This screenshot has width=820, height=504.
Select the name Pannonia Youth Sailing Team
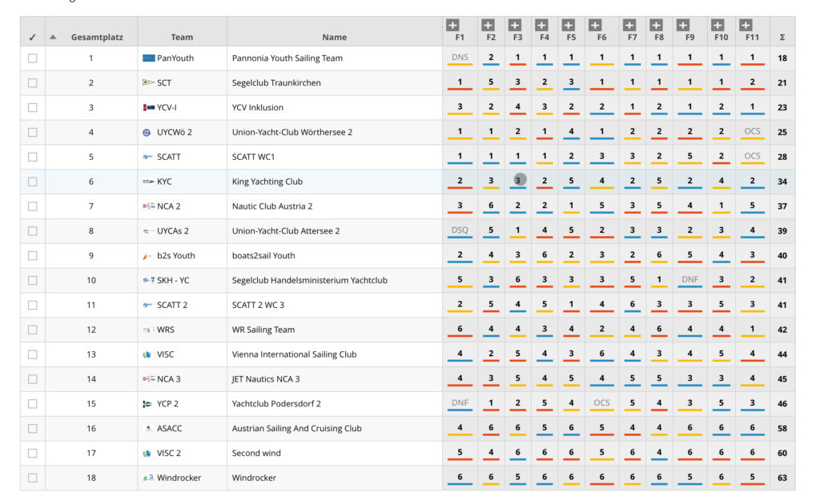point(287,58)
